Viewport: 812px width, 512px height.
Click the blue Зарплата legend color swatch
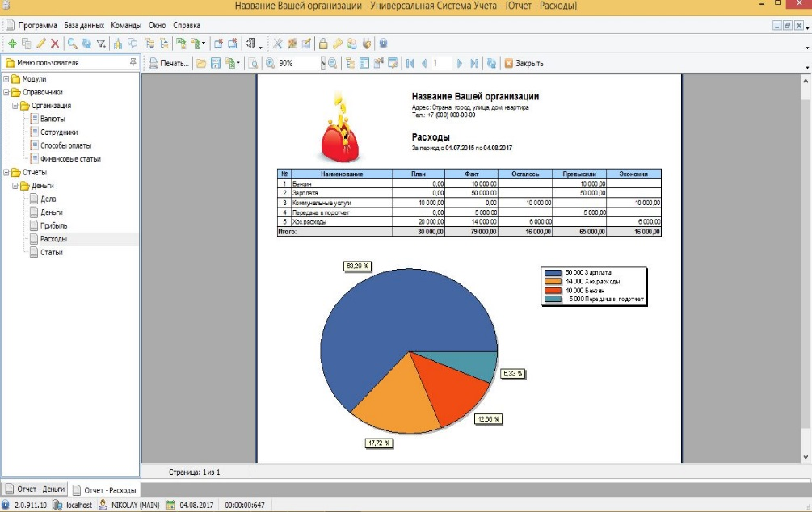pyautogui.click(x=553, y=272)
